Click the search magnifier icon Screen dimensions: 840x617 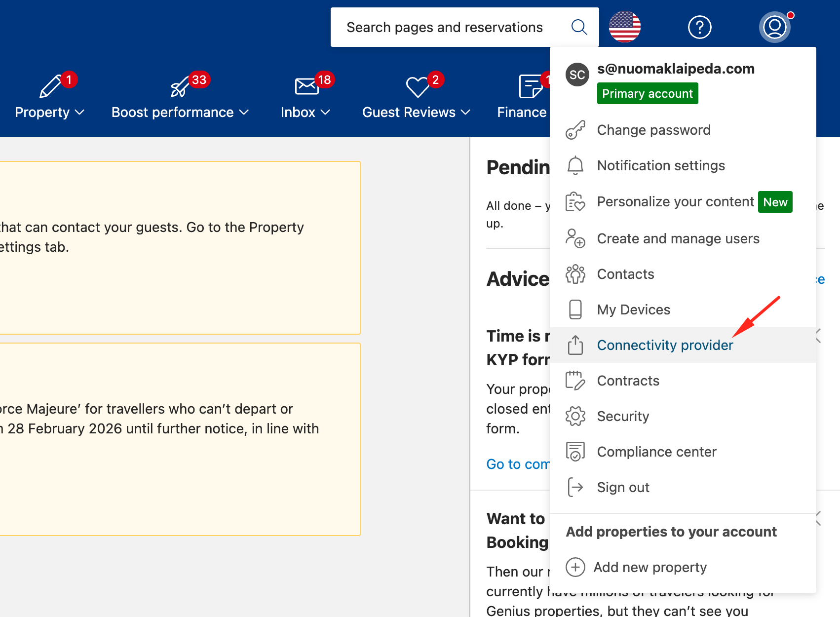pyautogui.click(x=579, y=27)
